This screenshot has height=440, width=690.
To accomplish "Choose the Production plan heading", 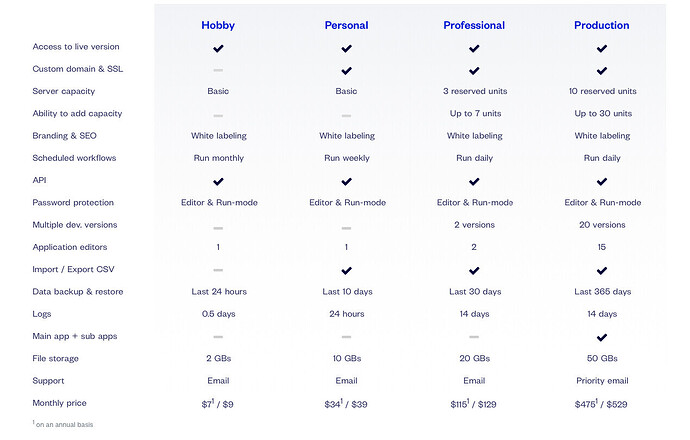I will [602, 26].
